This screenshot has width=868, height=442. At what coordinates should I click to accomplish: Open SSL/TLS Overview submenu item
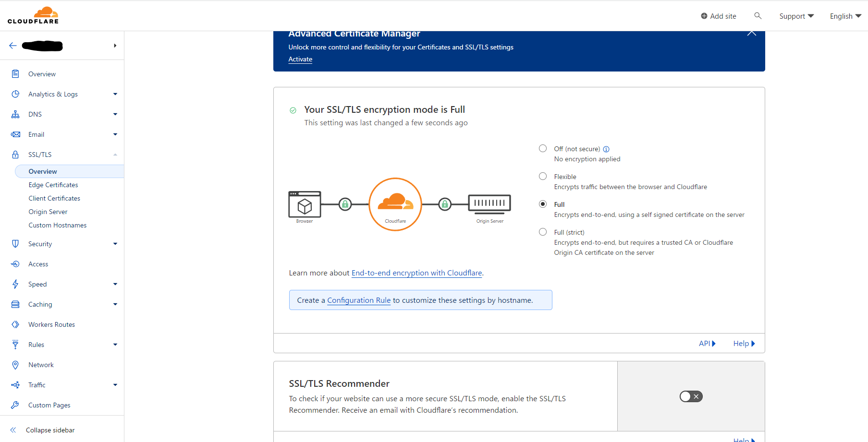point(69,171)
